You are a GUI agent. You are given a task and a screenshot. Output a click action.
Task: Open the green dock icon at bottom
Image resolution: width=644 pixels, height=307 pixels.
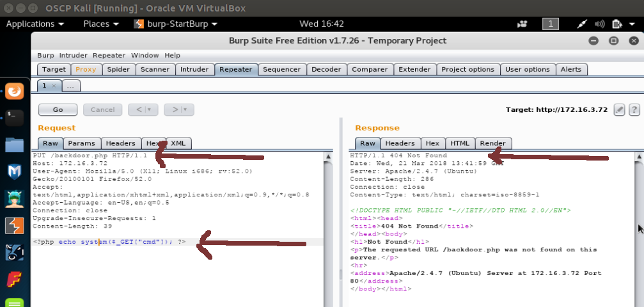point(14,303)
